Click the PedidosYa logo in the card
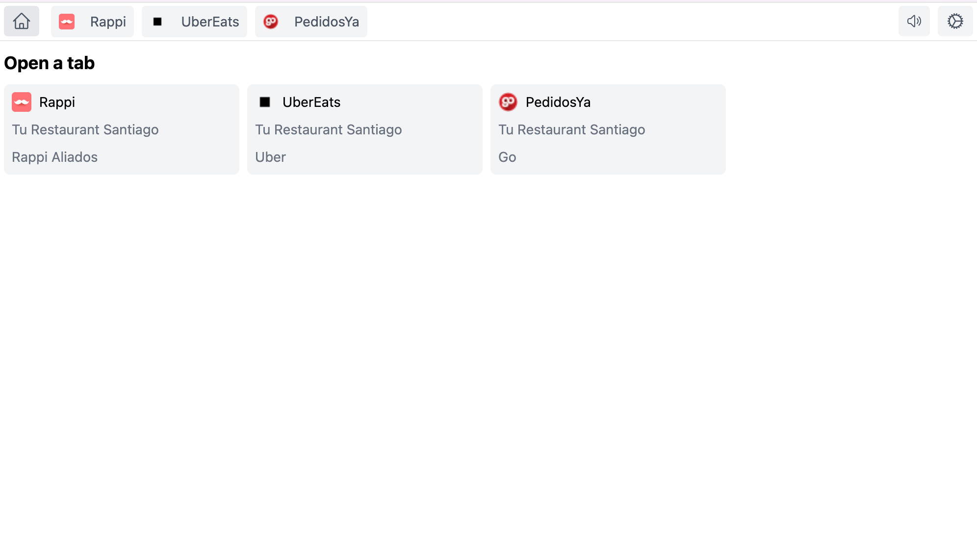Viewport: 977px width, 560px height. [508, 102]
